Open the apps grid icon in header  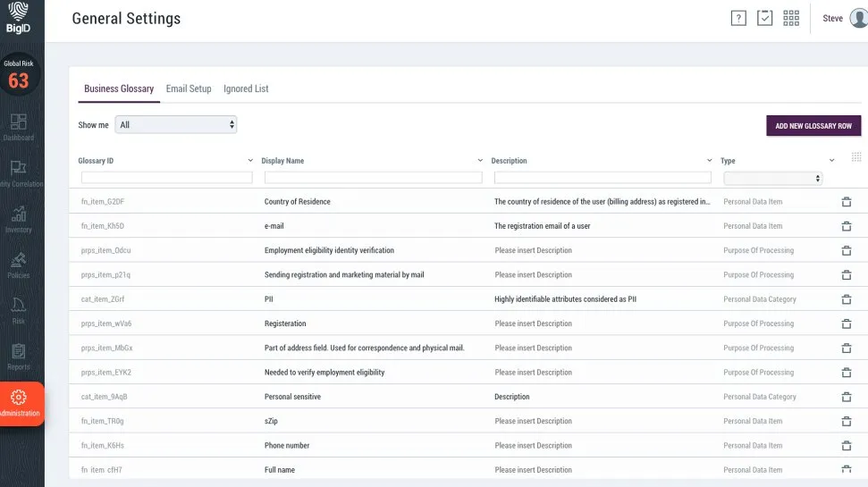pos(791,19)
